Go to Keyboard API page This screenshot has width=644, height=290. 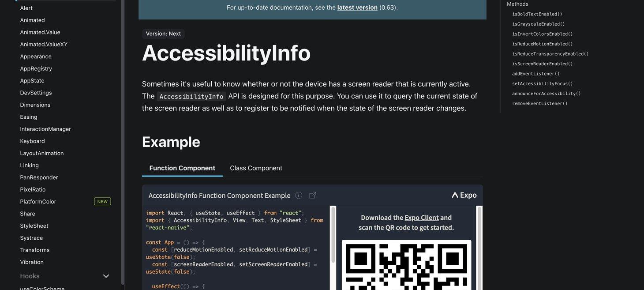[x=33, y=141]
